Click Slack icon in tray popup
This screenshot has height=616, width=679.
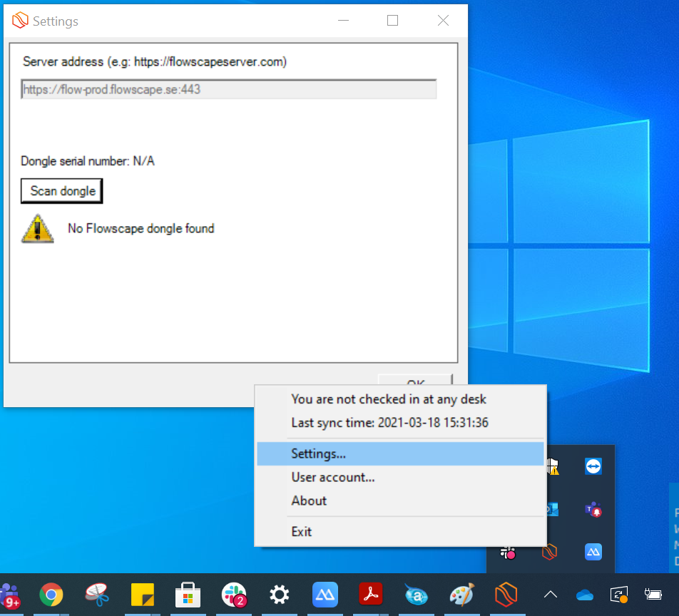coord(508,553)
